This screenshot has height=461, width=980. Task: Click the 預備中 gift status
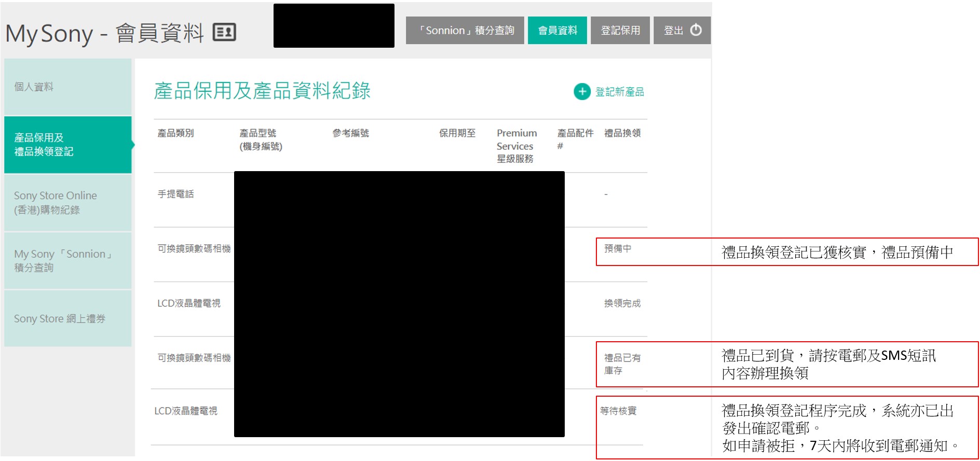[x=618, y=249]
